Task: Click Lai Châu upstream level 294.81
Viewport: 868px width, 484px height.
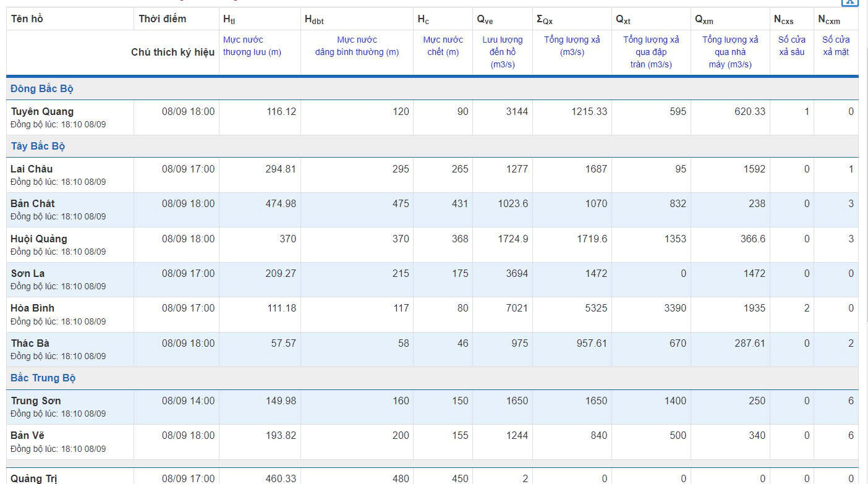Action: point(281,169)
